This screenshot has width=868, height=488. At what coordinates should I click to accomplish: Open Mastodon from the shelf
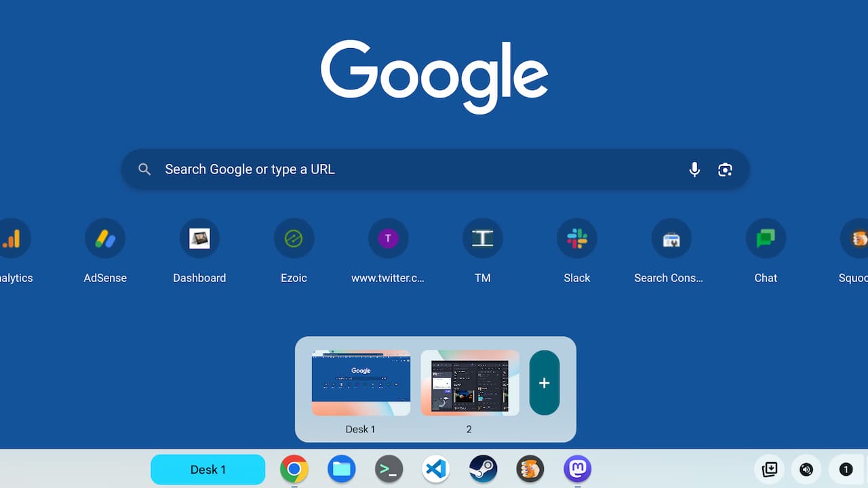(577, 469)
